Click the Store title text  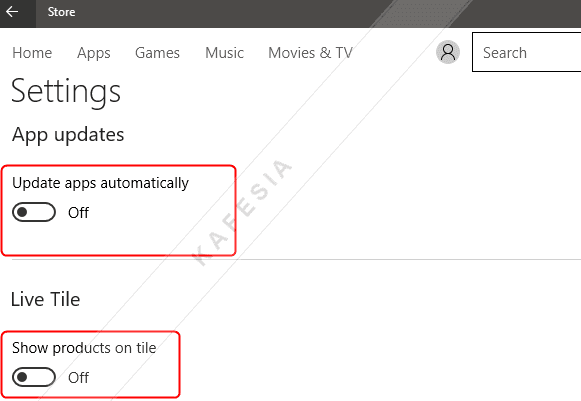(62, 12)
